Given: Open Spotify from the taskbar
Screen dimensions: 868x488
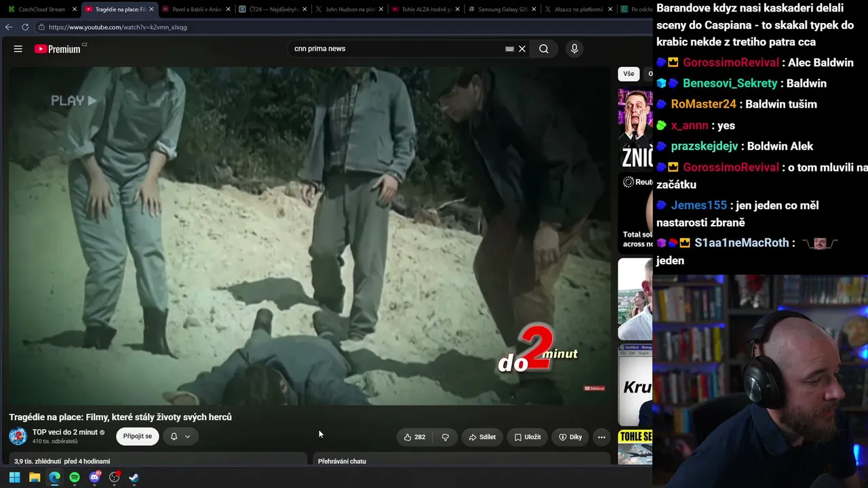Looking at the screenshot, I should pyautogui.click(x=75, y=477).
